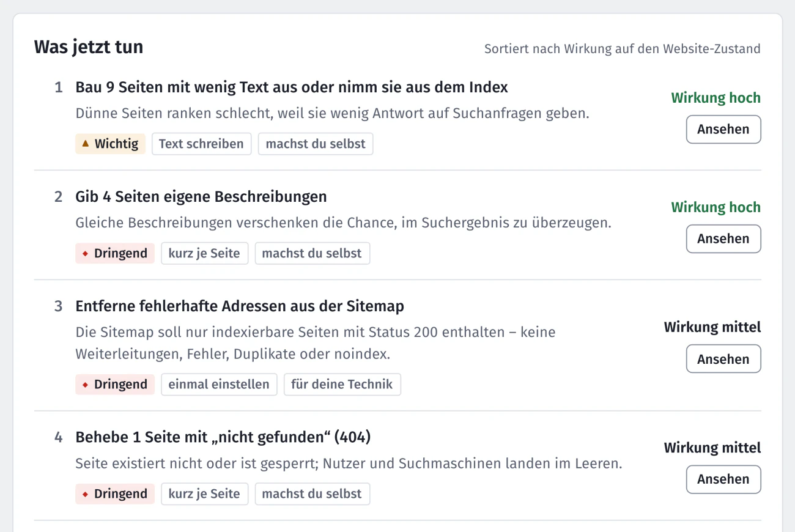The width and height of the screenshot is (795, 532).
Task: Select the 'einmal einstellen' tag
Action: pos(219,385)
